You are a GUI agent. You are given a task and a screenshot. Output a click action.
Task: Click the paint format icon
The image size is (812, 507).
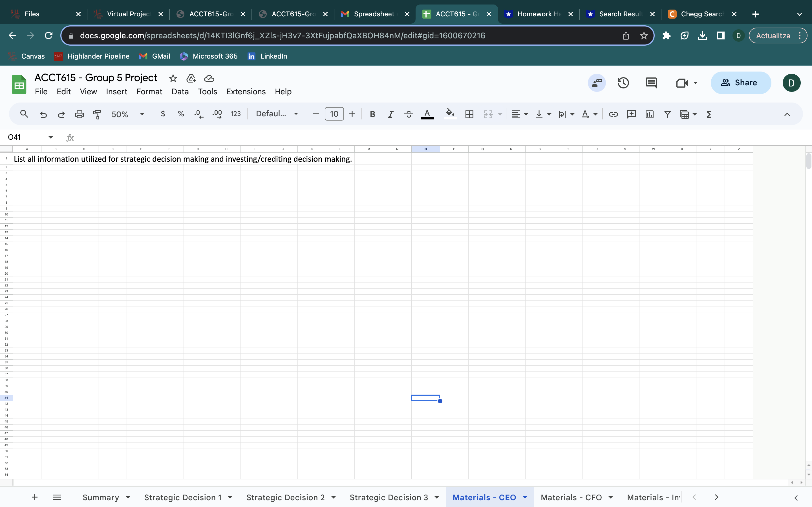pos(97,114)
